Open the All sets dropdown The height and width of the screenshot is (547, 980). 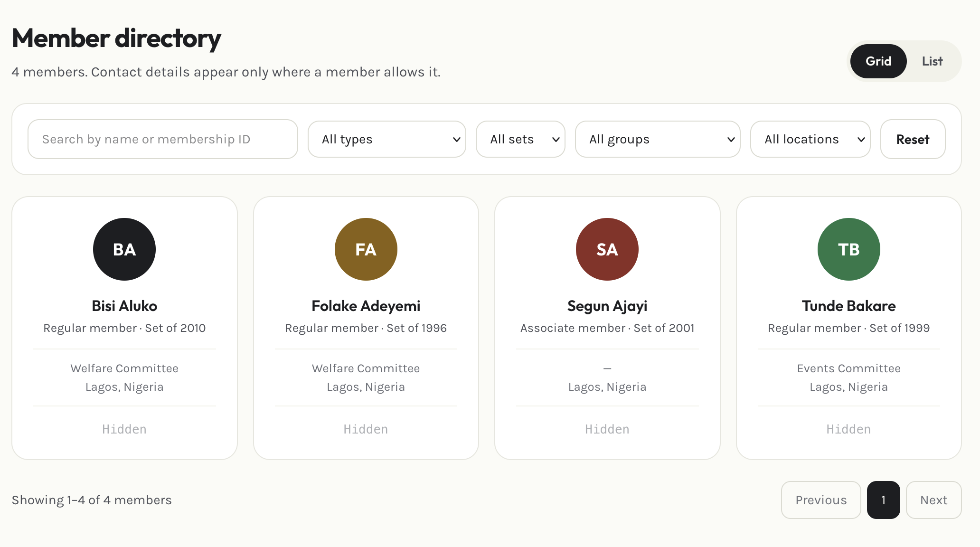point(520,139)
